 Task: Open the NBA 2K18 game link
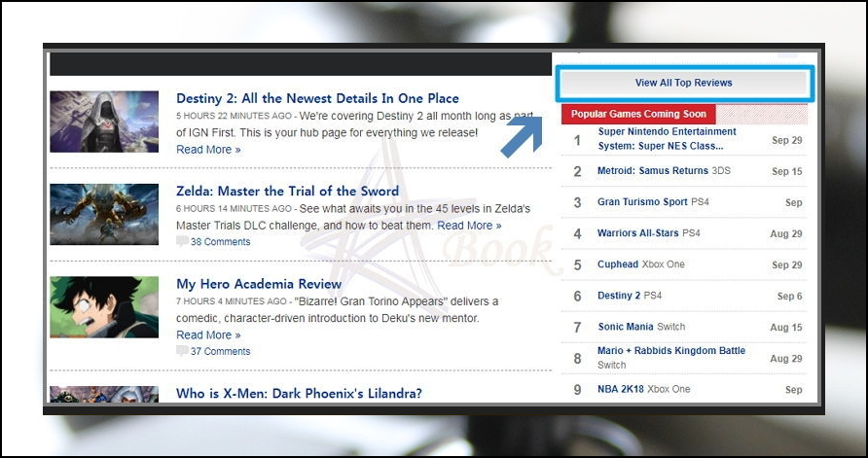621,389
